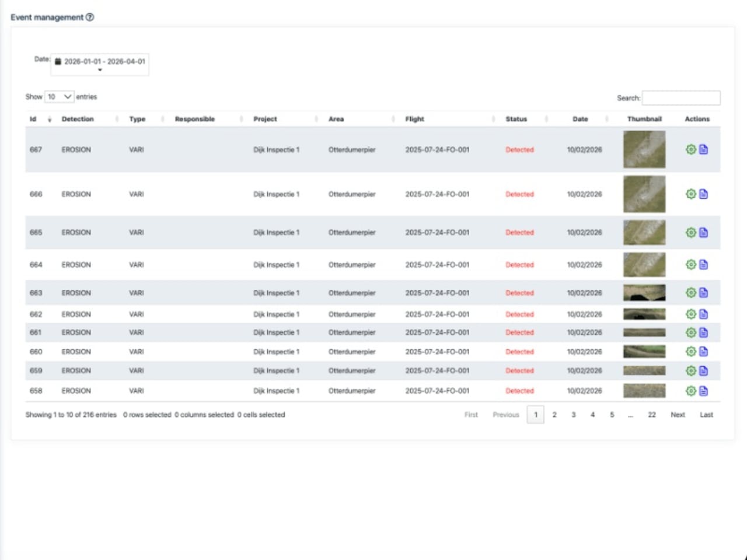Go to page 4
This screenshot has height=560, width=747.
592,415
